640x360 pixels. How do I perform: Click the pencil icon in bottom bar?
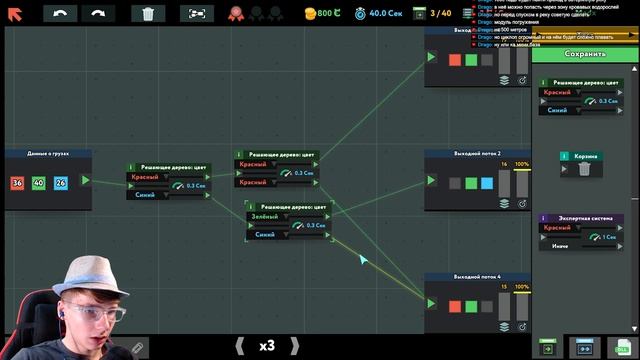coord(138,348)
